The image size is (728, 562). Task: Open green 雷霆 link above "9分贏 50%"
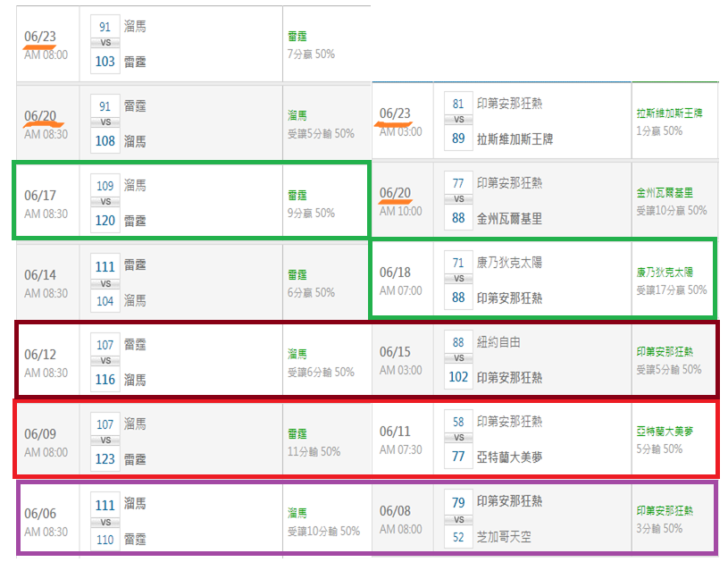point(297,196)
